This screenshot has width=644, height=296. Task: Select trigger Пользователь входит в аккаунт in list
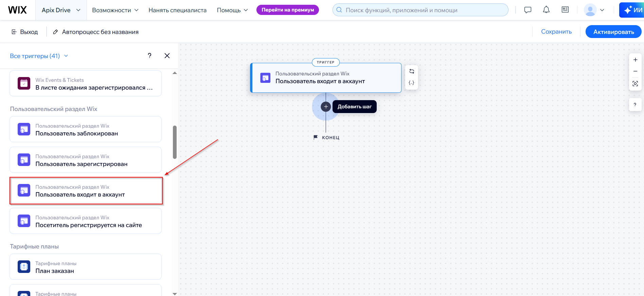click(86, 190)
